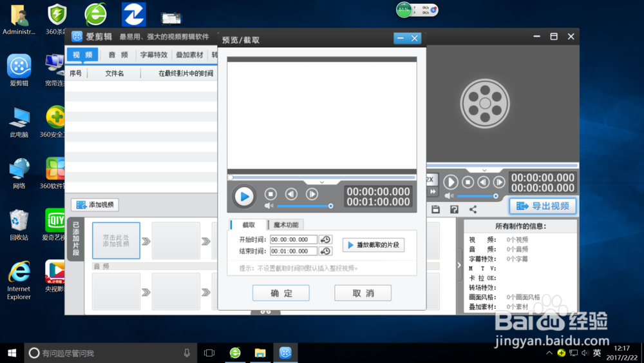Image resolution: width=644 pixels, height=363 pixels.
Task: Step back a frame in main player
Action: pyautogui.click(x=484, y=182)
